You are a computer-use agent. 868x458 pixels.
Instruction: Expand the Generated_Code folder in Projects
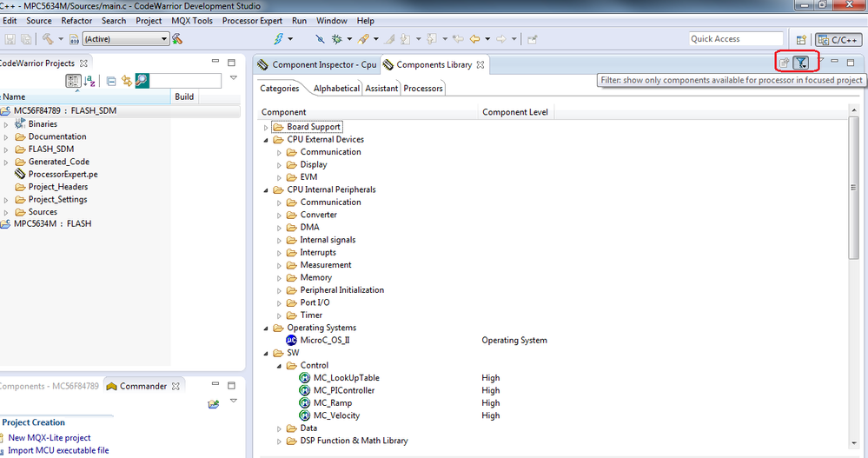(x=6, y=163)
